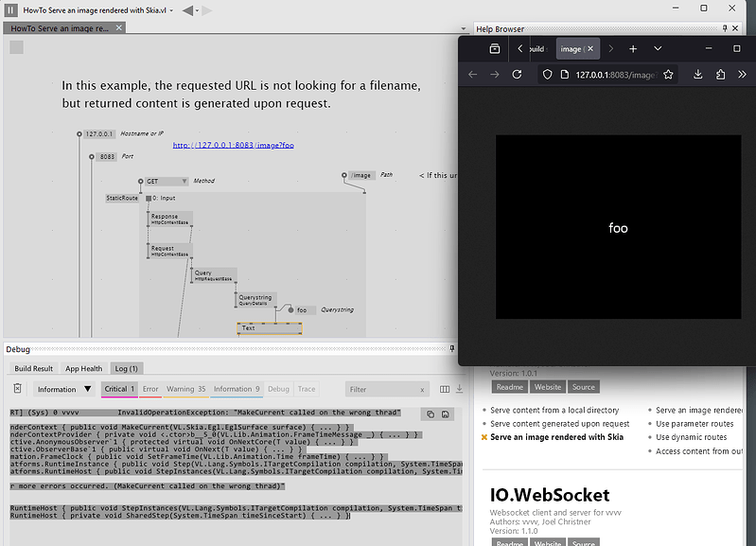
Task: Switch to the Build Result tab
Action: coord(34,368)
